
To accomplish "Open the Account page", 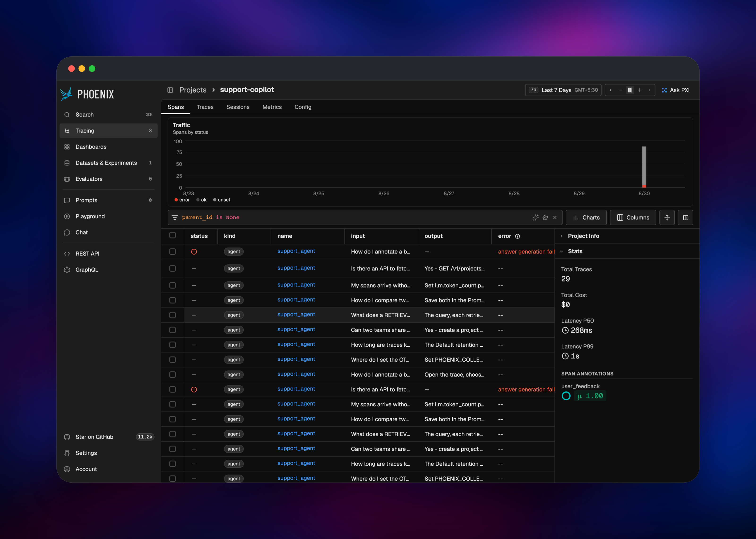I will [x=108, y=469].
